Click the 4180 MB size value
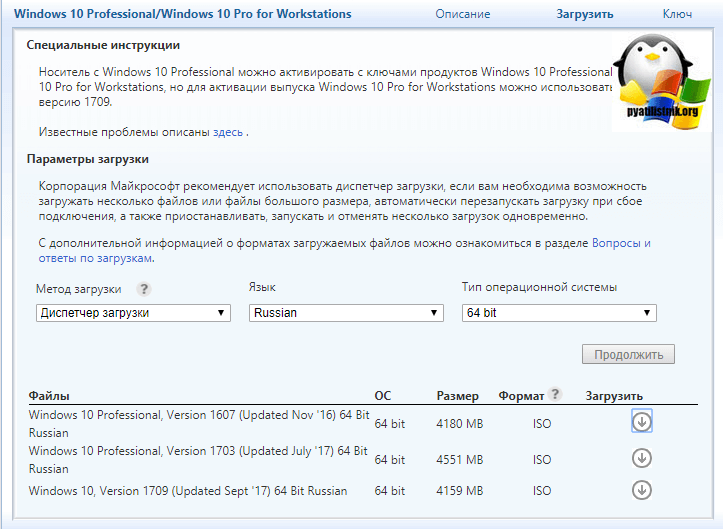This screenshot has height=529, width=723. [x=460, y=423]
